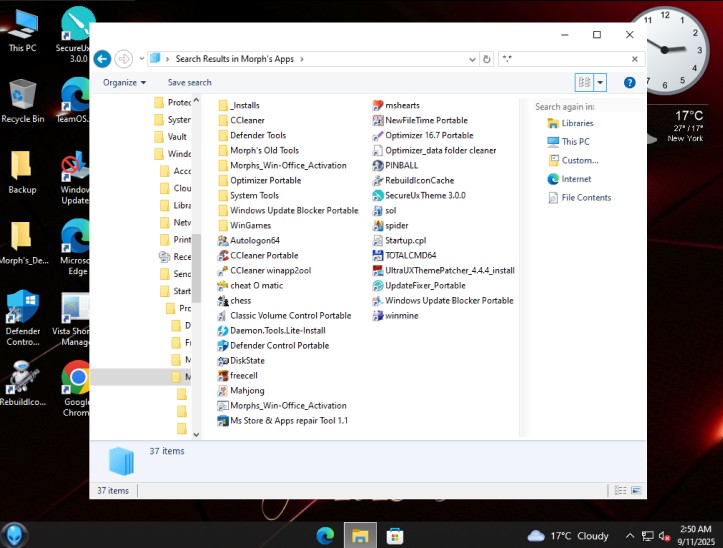Search again in Custom location
The image size is (723, 548).
click(x=573, y=161)
